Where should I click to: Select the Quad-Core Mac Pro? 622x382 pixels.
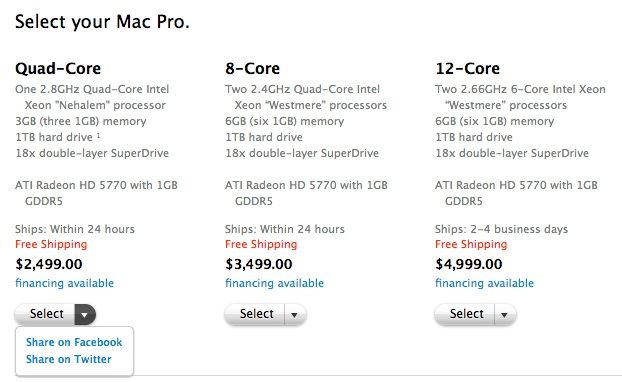[45, 314]
